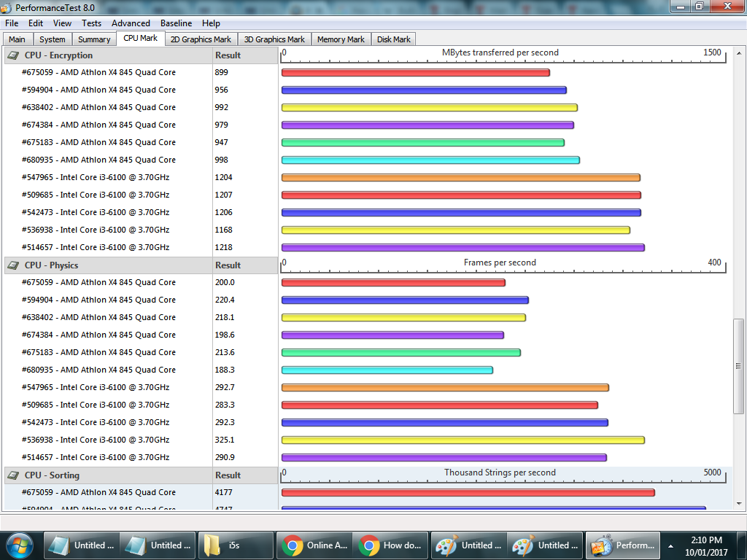
Task: Click the scrollbar up arrow
Action: (x=739, y=52)
